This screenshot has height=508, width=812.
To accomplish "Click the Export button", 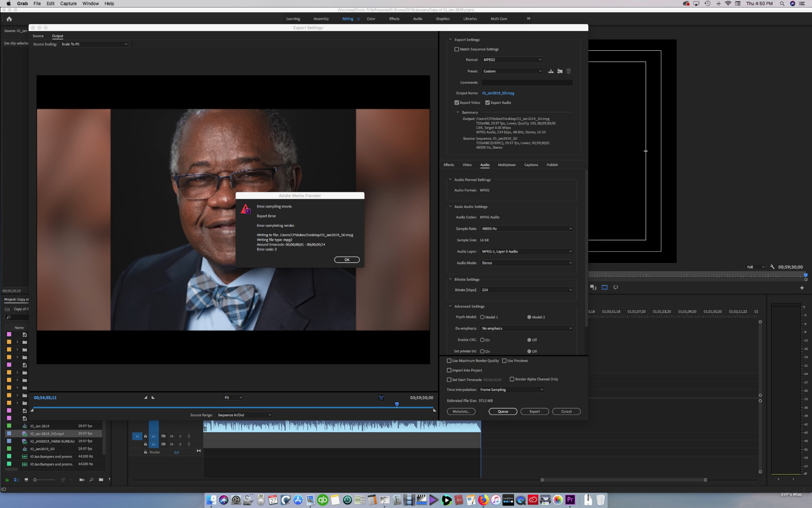I will 535,412.
